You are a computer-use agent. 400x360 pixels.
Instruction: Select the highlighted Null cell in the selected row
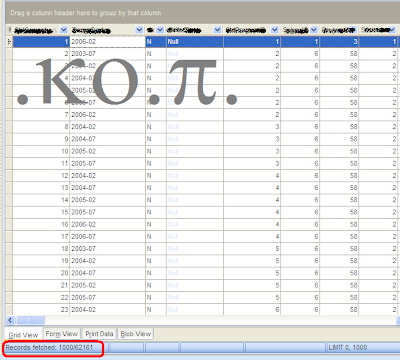(195, 42)
